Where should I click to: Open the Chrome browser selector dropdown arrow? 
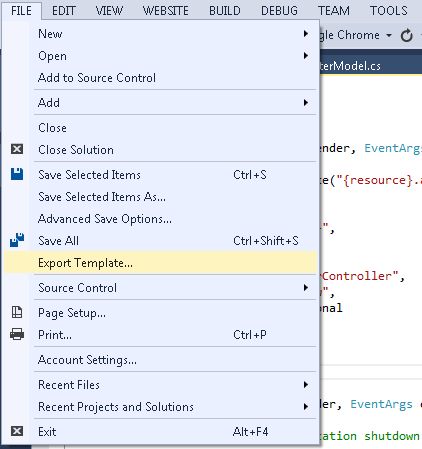(389, 35)
